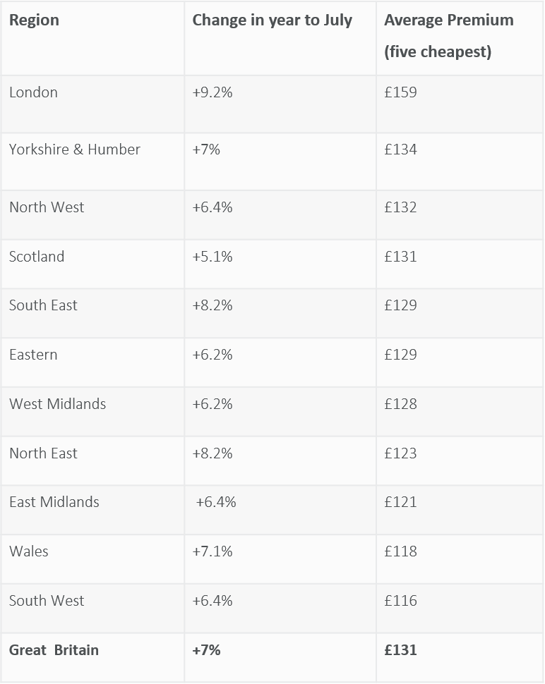Select the North East row label
This screenshot has width=545, height=684.
[43, 453]
